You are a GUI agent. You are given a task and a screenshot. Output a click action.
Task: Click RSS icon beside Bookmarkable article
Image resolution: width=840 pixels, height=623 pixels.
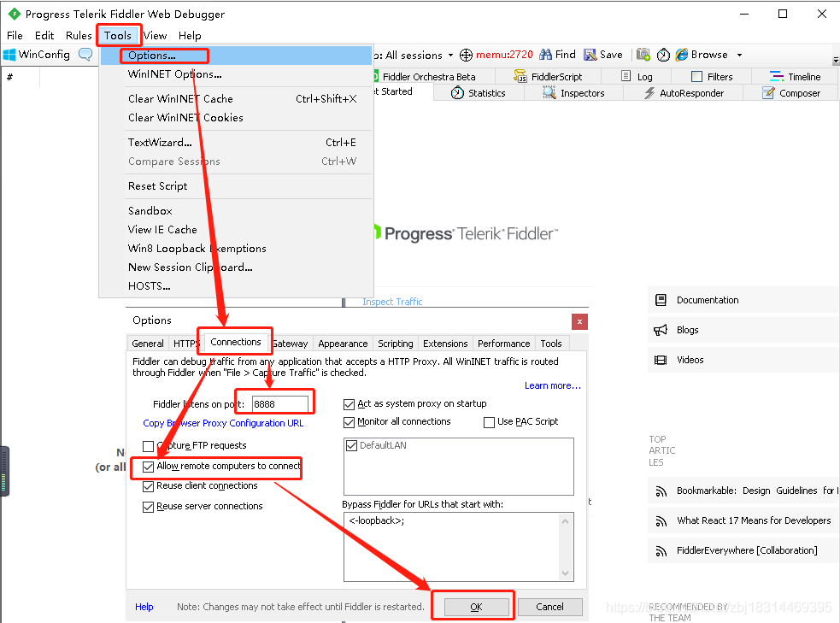(661, 491)
